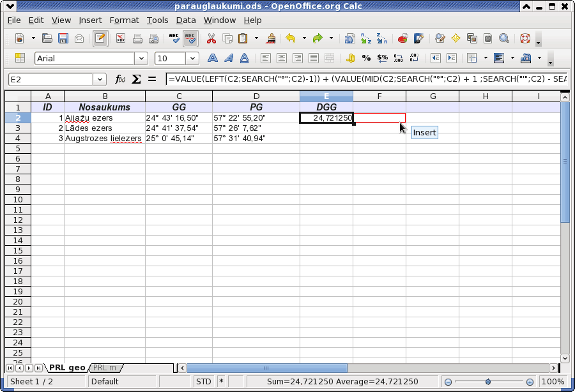Toggle Italic formatting
Image resolution: width=575 pixels, height=392 pixels.
click(229, 58)
